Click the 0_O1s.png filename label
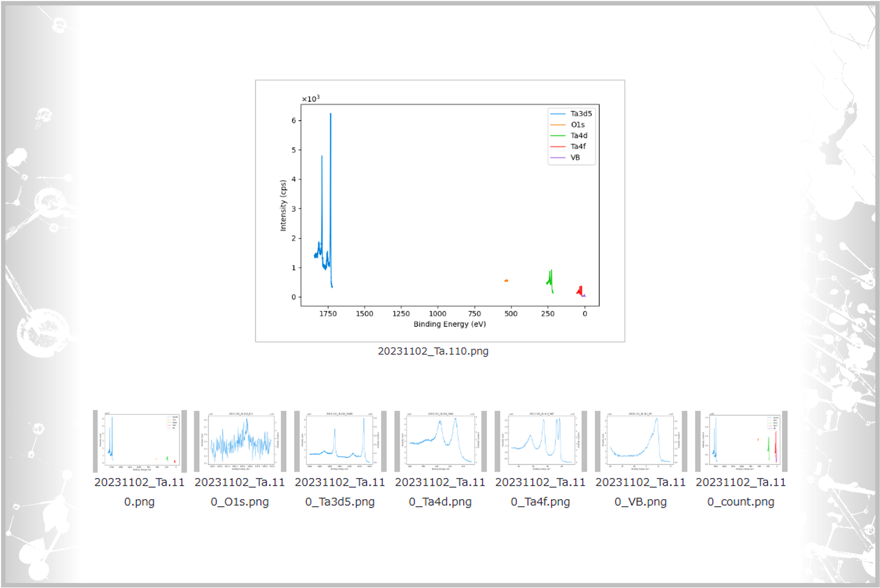 [x=240, y=502]
